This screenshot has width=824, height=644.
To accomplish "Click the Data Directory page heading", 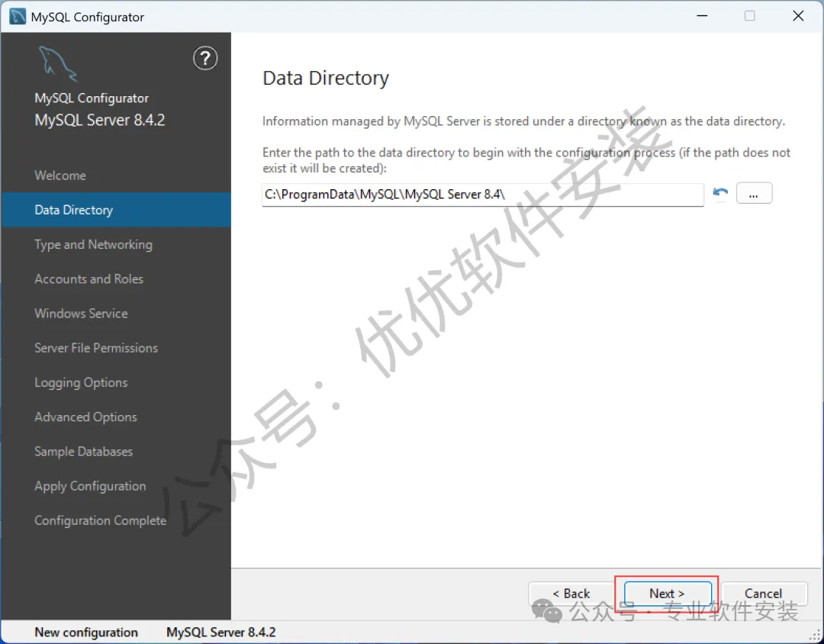I will [326, 79].
